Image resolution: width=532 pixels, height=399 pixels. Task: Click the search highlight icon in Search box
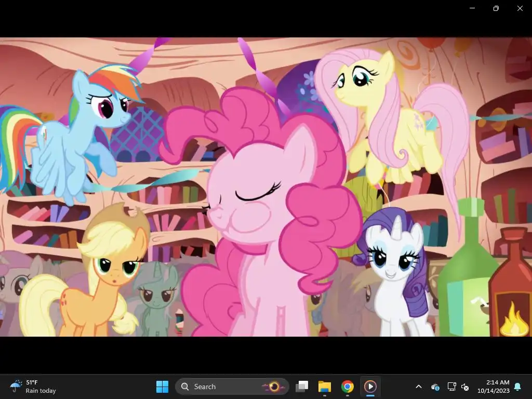(274, 387)
